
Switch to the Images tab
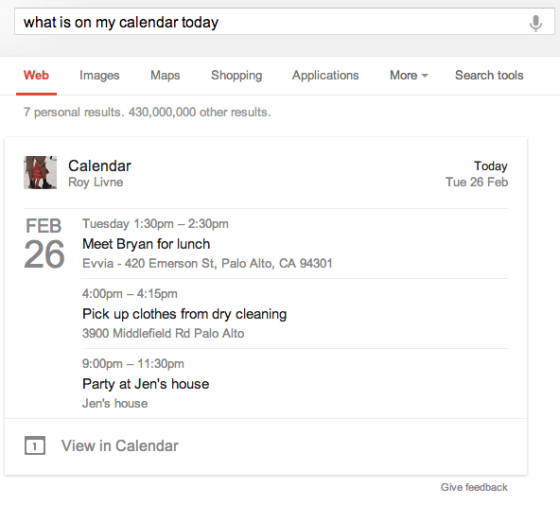click(99, 75)
